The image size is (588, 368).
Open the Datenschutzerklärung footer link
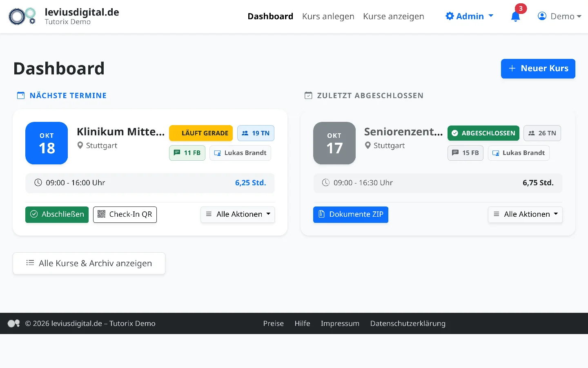[x=408, y=323]
